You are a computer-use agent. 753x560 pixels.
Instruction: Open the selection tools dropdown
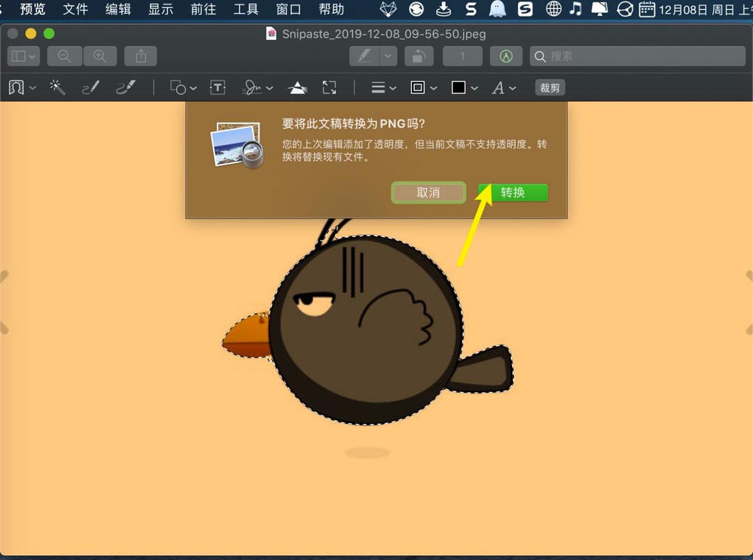[x=22, y=87]
